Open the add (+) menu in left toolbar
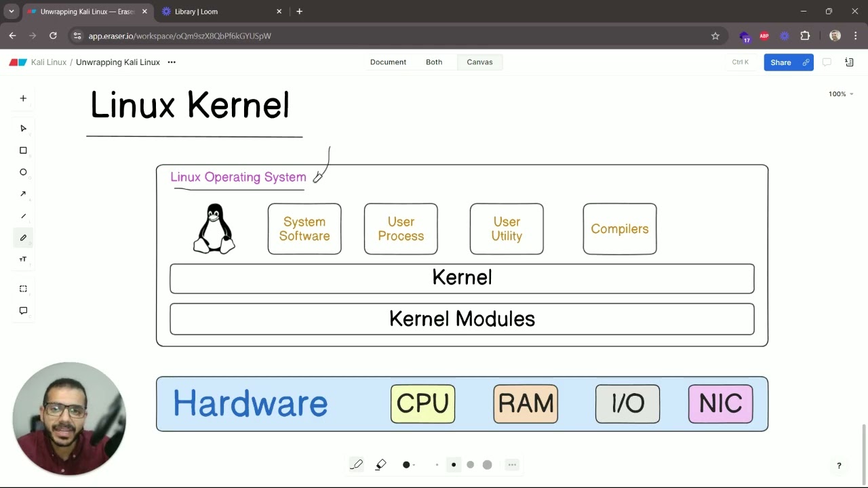The image size is (868, 488). [x=23, y=98]
